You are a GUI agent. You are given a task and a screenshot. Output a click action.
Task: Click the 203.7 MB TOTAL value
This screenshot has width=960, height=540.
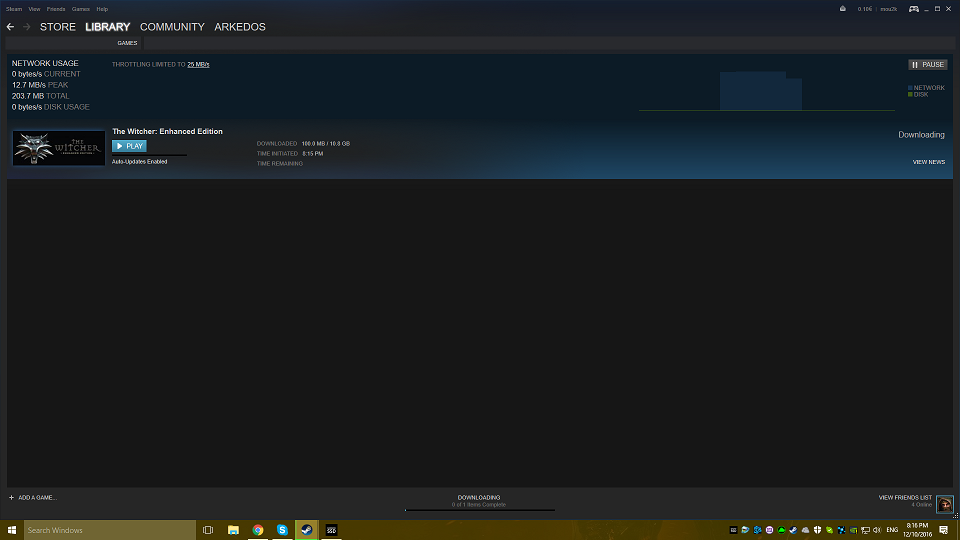click(40, 96)
